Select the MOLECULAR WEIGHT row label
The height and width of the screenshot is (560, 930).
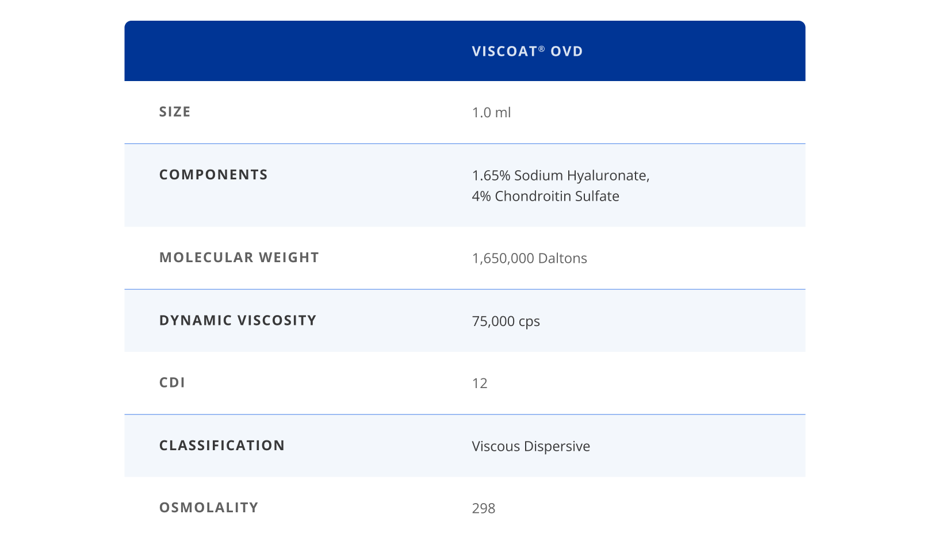(x=239, y=258)
